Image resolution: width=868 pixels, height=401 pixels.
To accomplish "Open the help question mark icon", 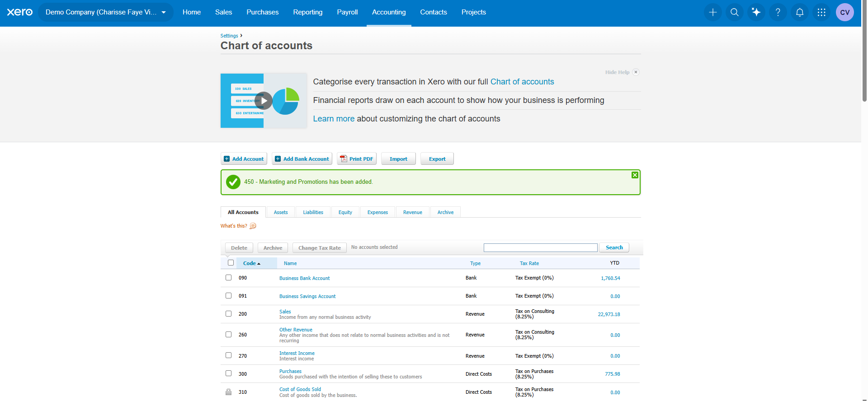I will (778, 12).
